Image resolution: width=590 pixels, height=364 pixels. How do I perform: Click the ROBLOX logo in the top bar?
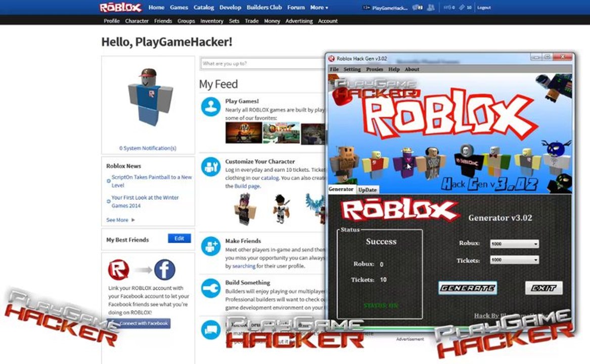pos(120,8)
